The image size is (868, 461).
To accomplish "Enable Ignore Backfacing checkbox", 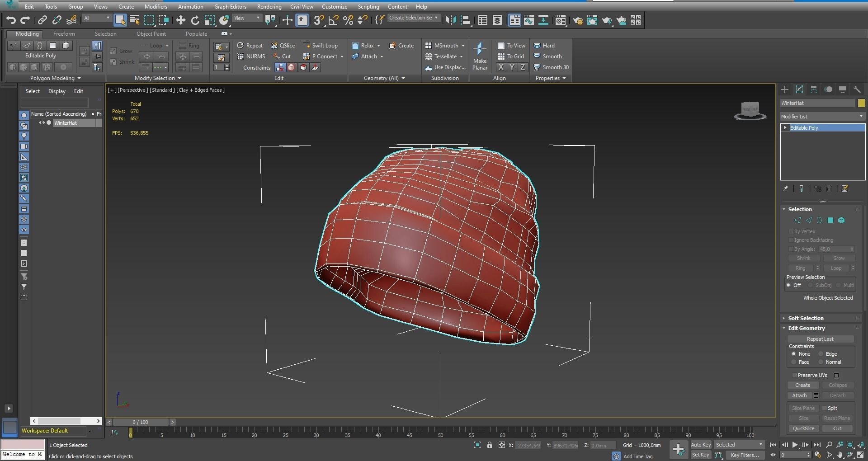I will [791, 240].
